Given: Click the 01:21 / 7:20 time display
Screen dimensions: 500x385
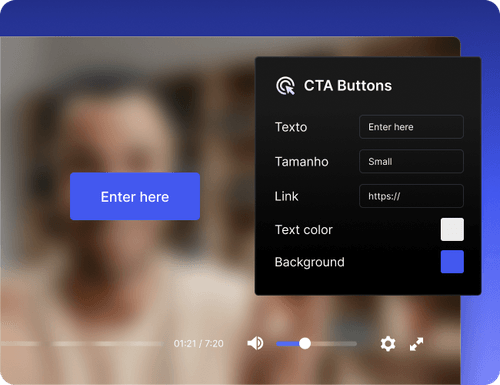Looking at the screenshot, I should coord(199,344).
